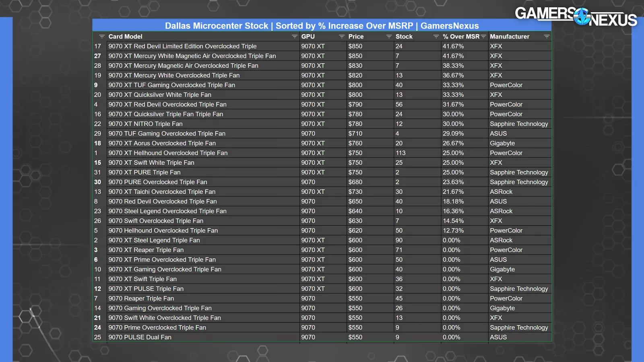Viewport: 644px width, 362px height.
Task: Open the GPU column filter icon
Action: click(x=341, y=37)
